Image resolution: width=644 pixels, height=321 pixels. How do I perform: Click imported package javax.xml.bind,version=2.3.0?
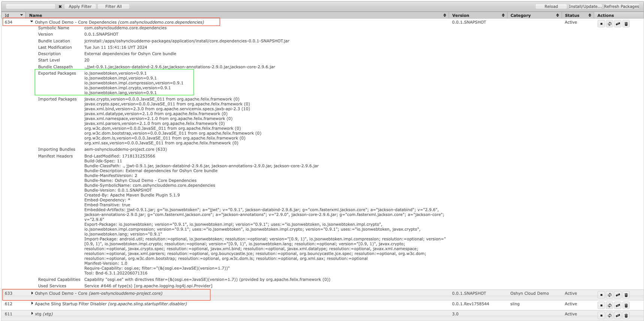coord(167,109)
